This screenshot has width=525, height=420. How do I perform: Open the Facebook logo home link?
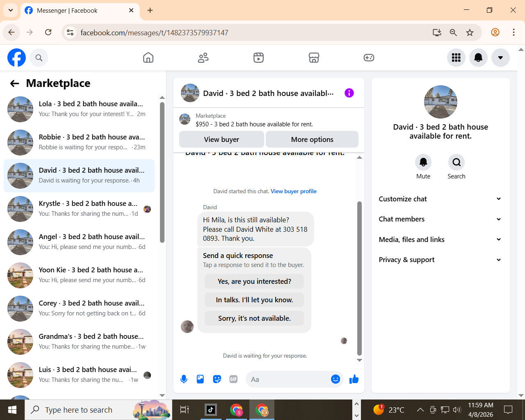coord(16,57)
